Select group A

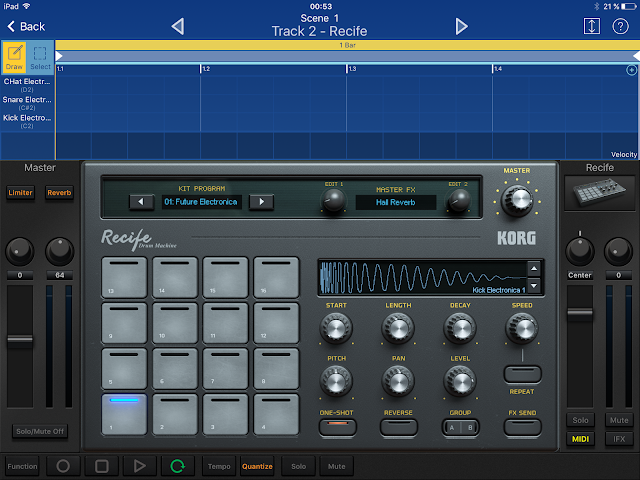coord(451,428)
